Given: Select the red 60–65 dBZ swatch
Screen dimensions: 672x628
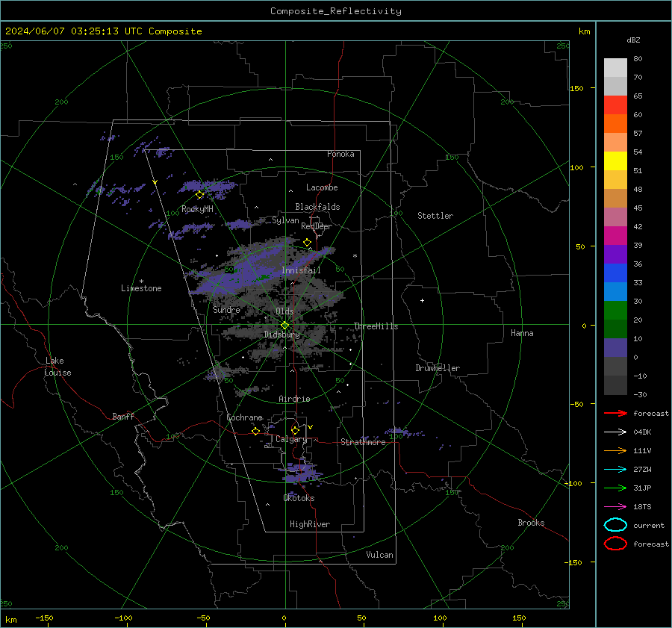Looking at the screenshot, I should click(x=615, y=105).
